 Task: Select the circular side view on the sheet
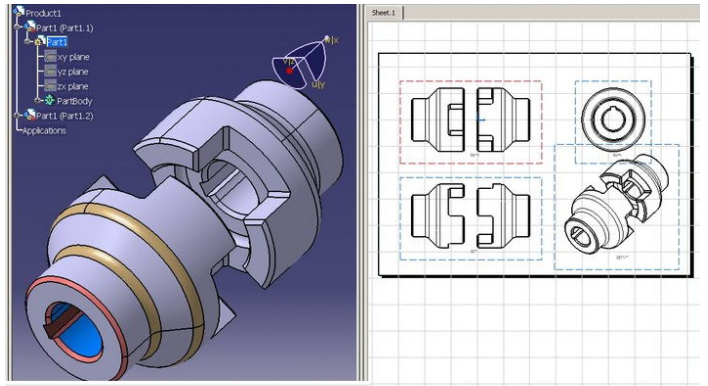click(x=613, y=119)
